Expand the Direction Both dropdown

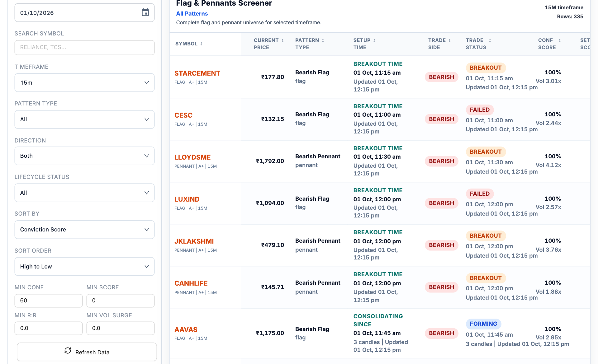pyautogui.click(x=84, y=156)
